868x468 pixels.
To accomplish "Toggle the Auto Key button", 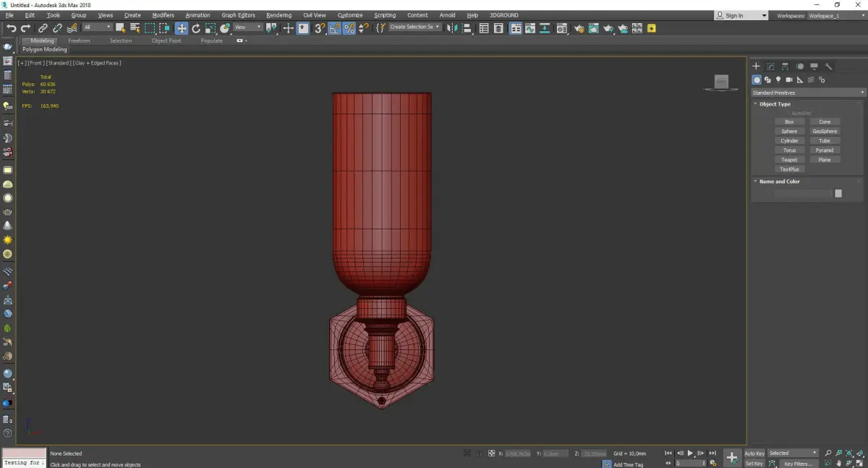I will [754, 453].
